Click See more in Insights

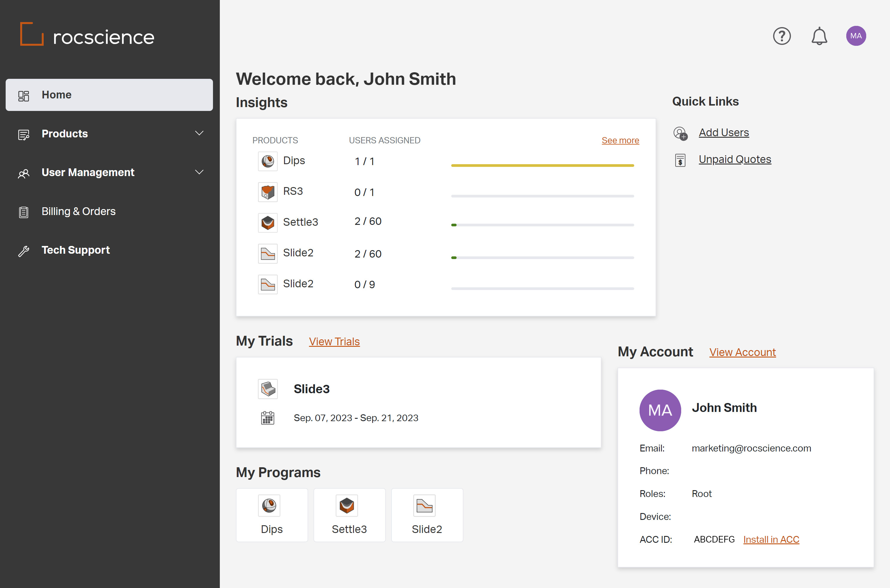620,140
